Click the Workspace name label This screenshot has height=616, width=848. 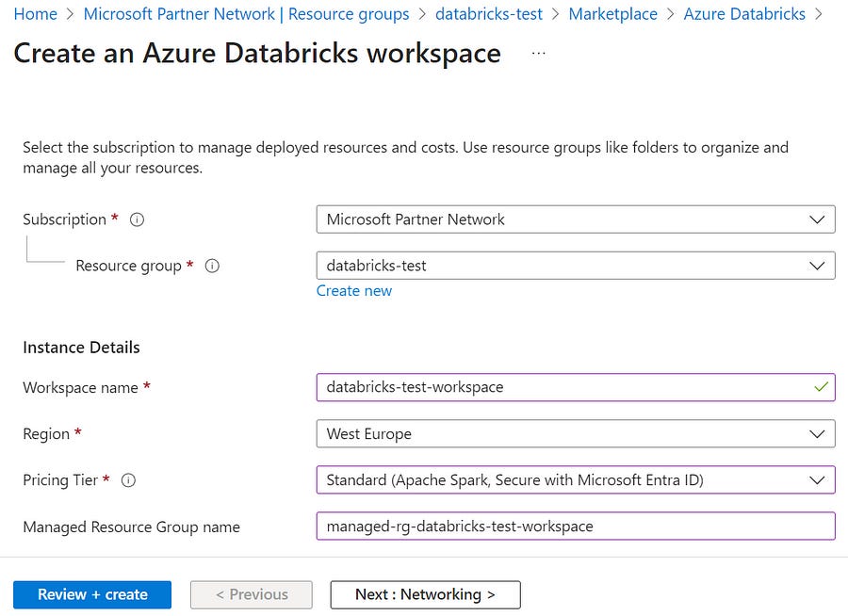point(81,388)
